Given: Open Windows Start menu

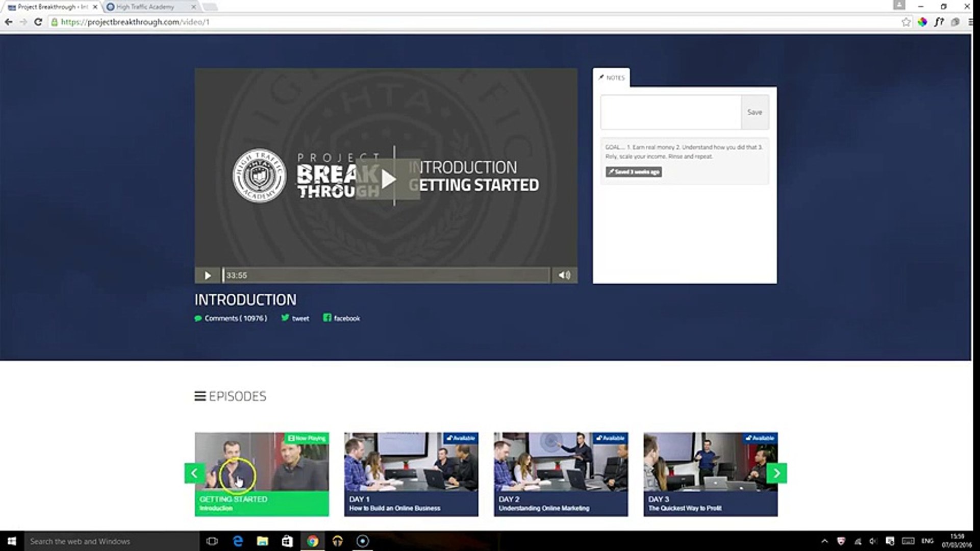Looking at the screenshot, I should coord(12,541).
